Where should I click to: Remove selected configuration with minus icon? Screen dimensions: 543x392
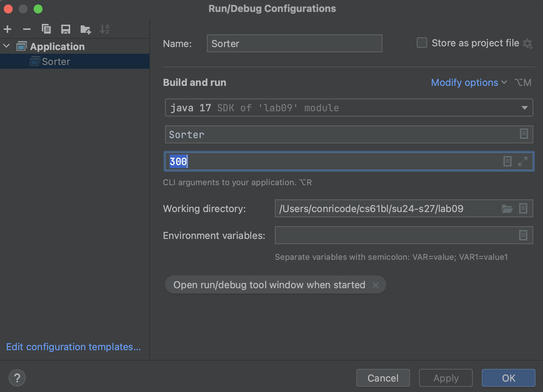(27, 29)
